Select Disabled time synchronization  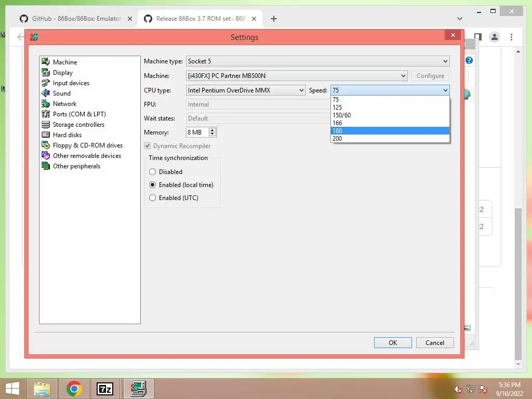click(166, 171)
